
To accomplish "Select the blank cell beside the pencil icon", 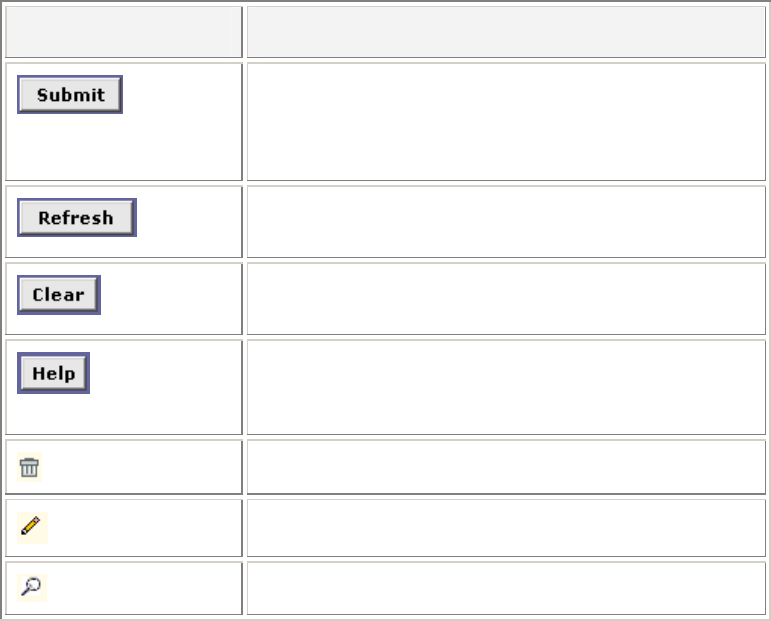I will (506, 527).
